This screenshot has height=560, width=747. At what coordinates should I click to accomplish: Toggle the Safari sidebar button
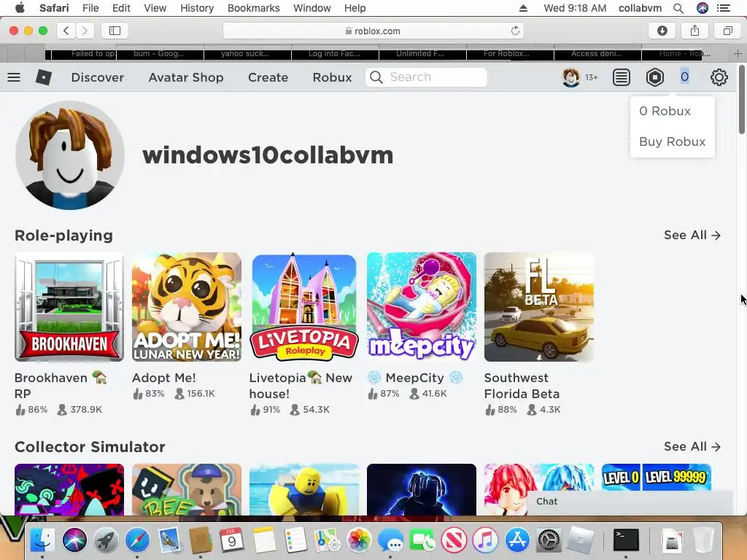115,31
